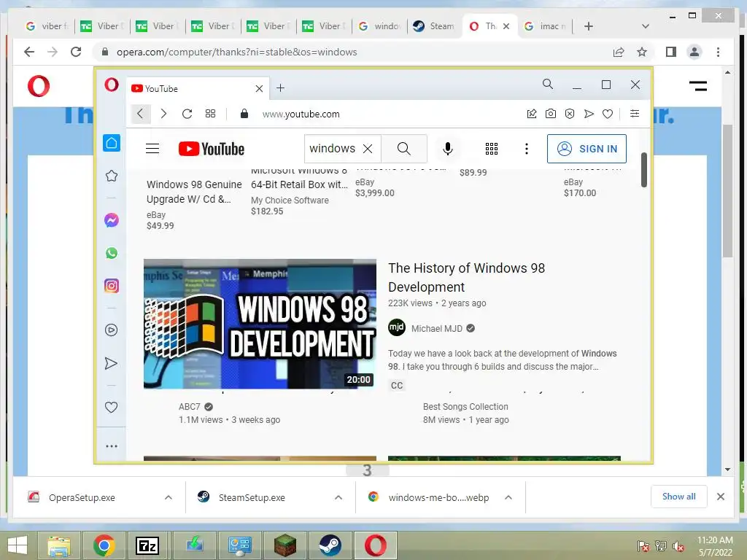This screenshot has width=747, height=560.
Task: Open Opera page hamburger menu in Chrome
Action: coord(698,86)
